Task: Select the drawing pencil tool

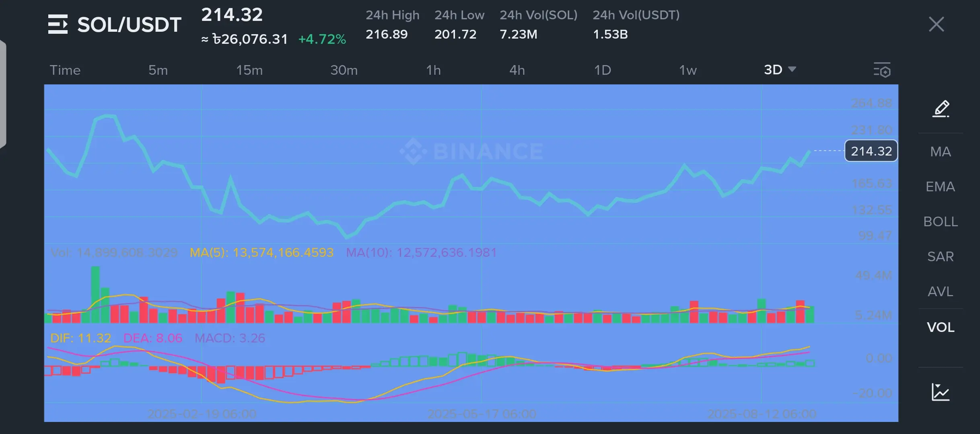Action: tap(941, 109)
